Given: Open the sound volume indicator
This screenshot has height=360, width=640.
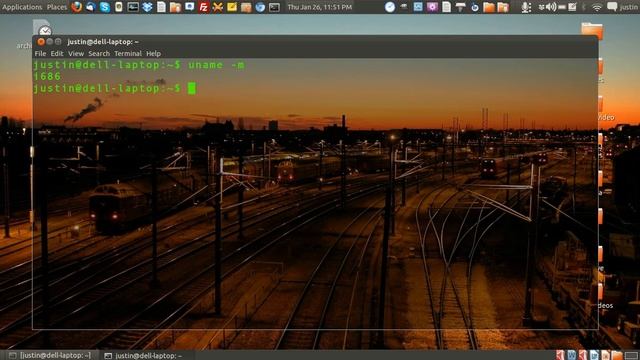Looking at the screenshot, I should pos(551,7).
